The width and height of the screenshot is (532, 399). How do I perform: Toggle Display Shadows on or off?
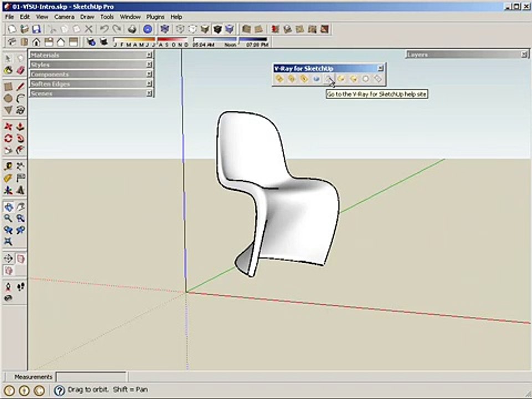click(x=104, y=42)
